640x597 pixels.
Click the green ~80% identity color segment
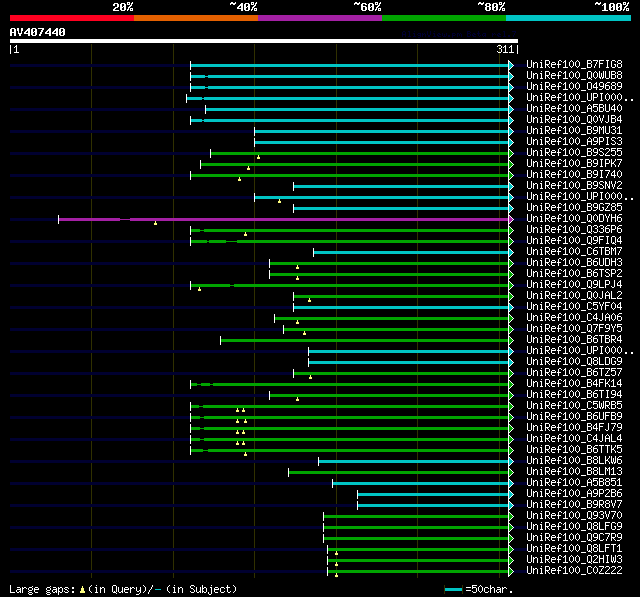(444, 18)
